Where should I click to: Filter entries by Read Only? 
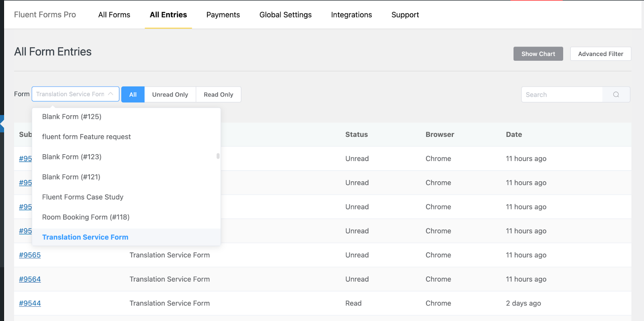click(x=219, y=95)
